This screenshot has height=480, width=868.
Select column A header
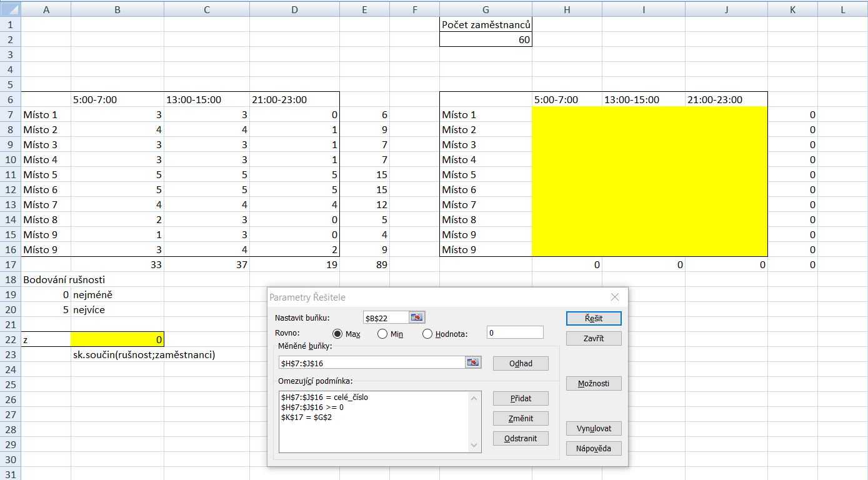[46, 9]
